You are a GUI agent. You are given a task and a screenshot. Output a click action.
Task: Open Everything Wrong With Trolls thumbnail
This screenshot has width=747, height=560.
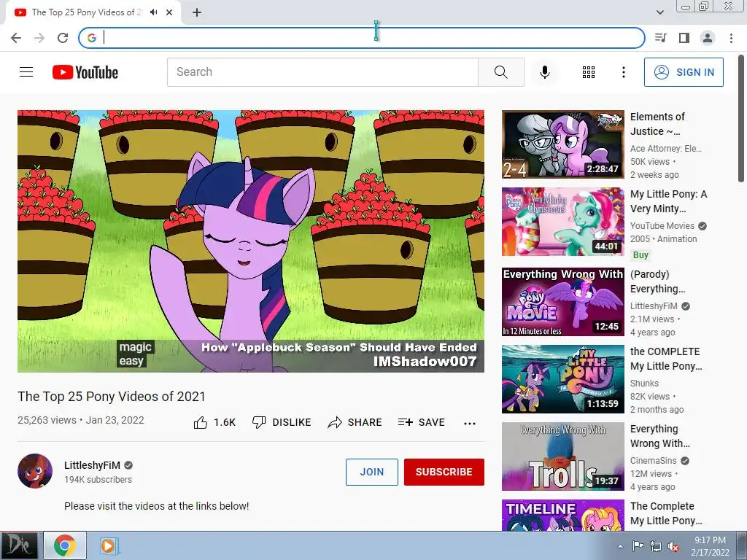pyautogui.click(x=562, y=456)
